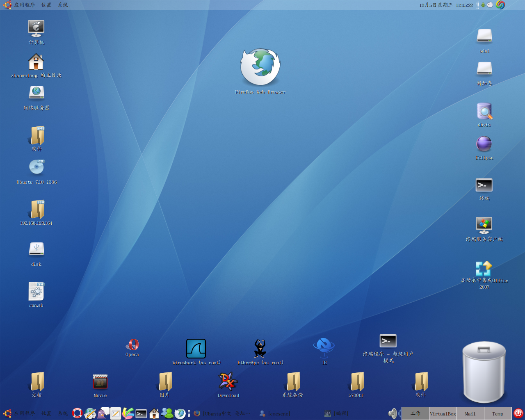Click the red power shutdown button
This screenshot has height=420, width=525.
tap(518, 413)
